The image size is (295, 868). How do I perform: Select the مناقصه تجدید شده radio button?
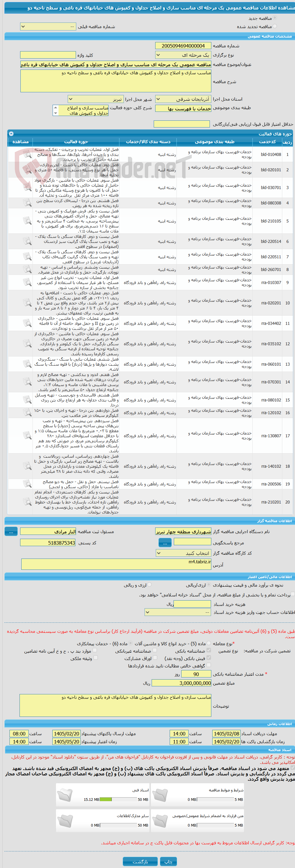pos(275,26)
